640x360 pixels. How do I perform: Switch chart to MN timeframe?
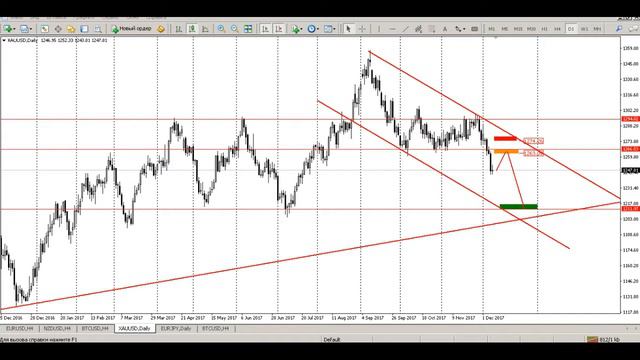(x=597, y=29)
